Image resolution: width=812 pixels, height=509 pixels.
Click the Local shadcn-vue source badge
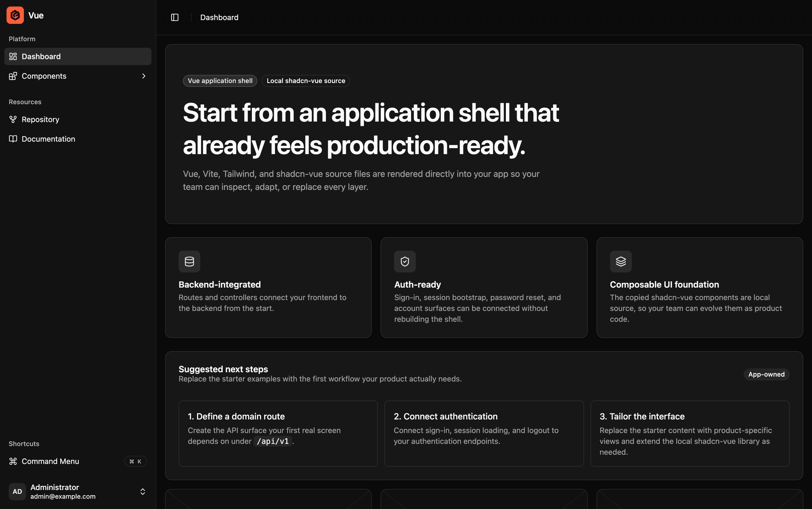(306, 81)
